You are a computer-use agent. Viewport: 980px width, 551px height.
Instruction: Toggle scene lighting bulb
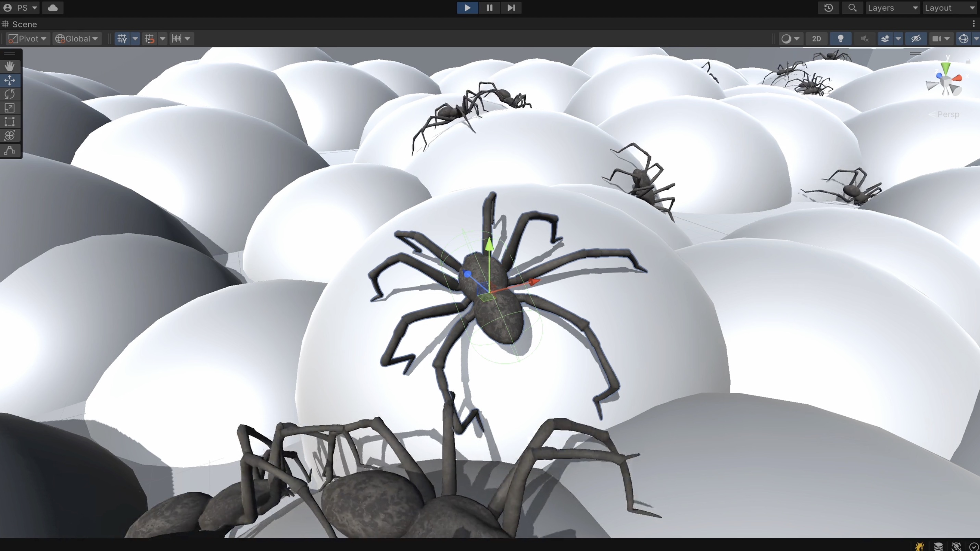tap(841, 38)
